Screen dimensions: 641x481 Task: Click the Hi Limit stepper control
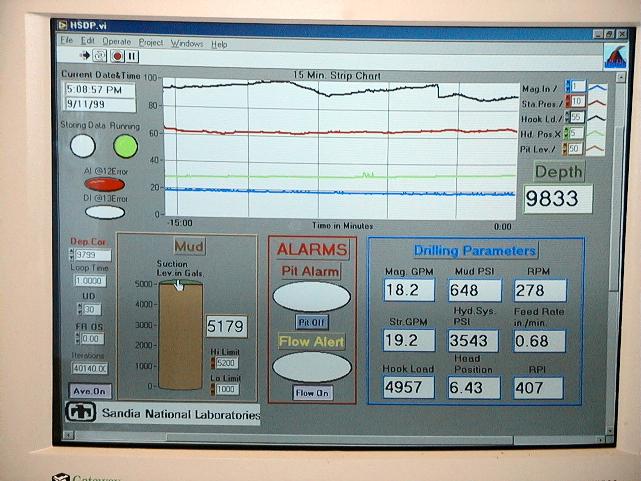211,363
